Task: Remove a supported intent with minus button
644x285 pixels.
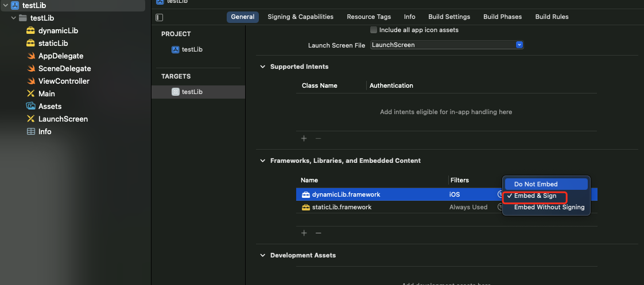Action: click(318, 138)
